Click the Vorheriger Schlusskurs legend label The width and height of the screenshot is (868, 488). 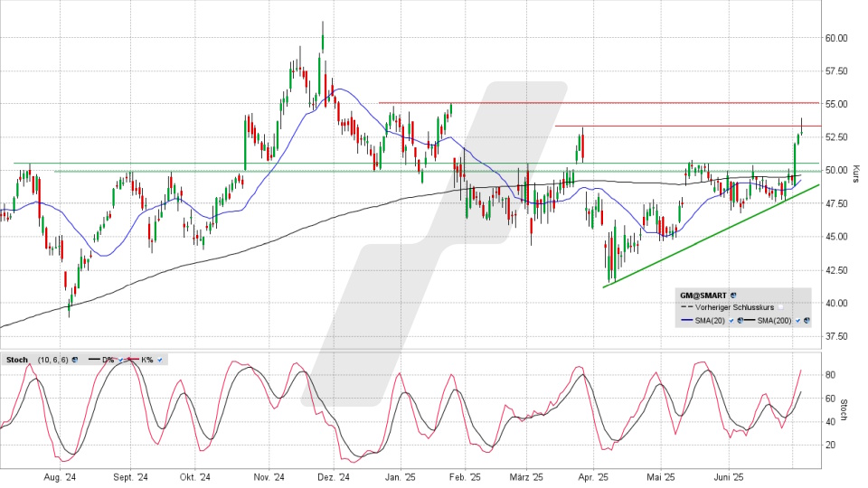tap(735, 307)
